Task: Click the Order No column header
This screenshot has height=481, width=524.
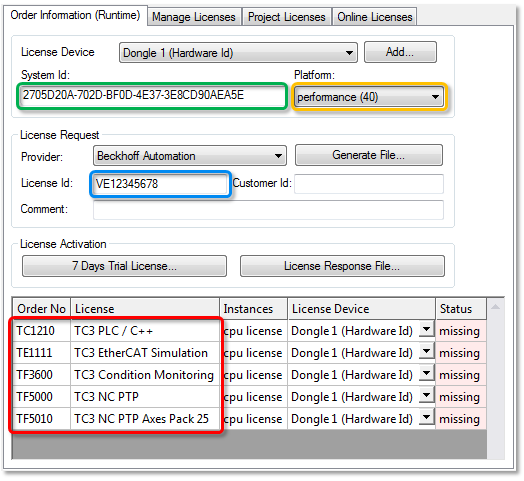Action: tap(42, 309)
